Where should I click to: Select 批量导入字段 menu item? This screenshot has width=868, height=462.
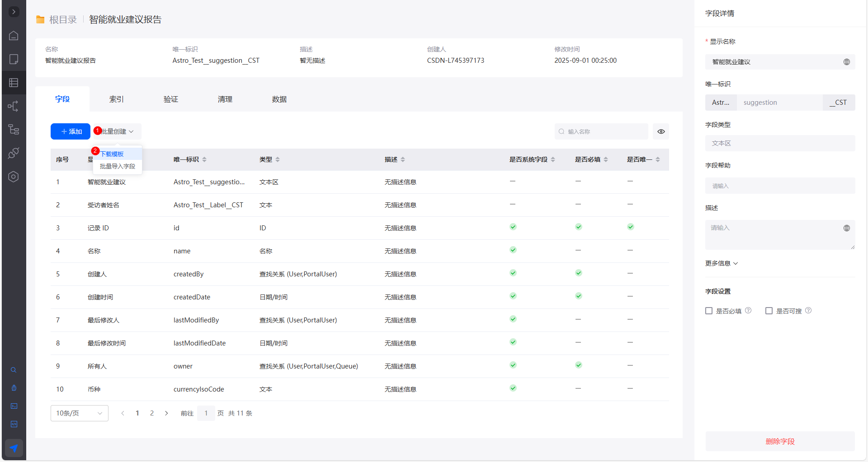point(118,166)
